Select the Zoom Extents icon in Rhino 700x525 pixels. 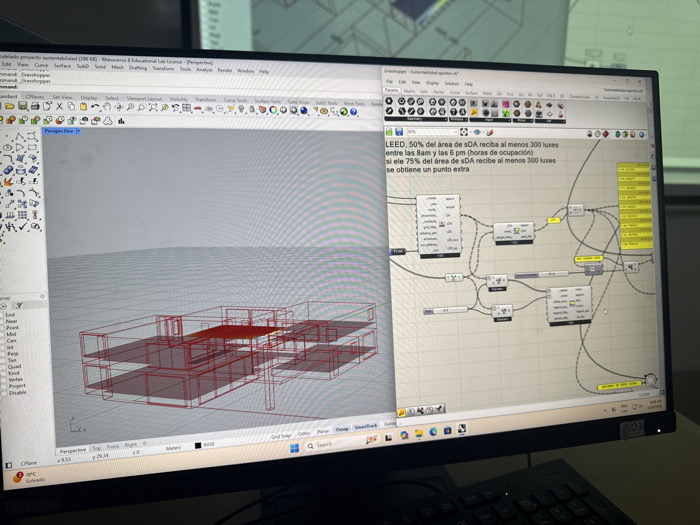(153, 108)
